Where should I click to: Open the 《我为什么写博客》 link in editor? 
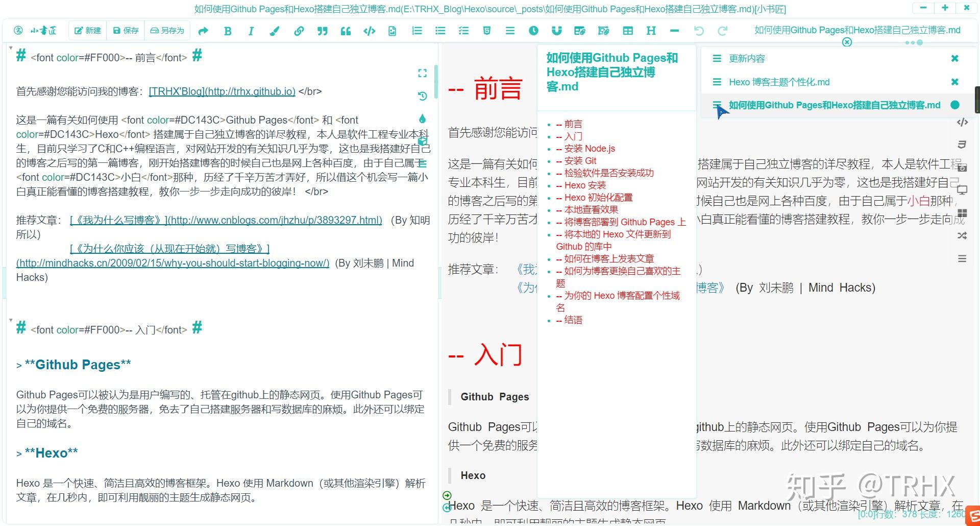226,220
